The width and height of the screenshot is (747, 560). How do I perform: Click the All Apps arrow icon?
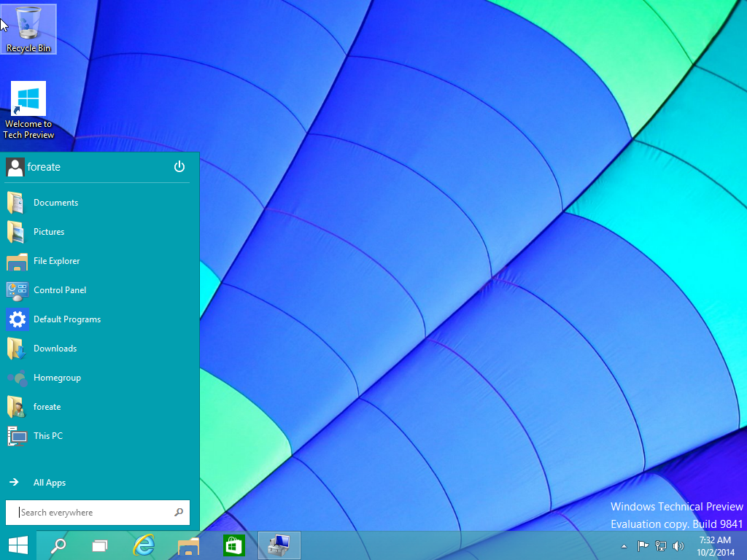pos(14,483)
